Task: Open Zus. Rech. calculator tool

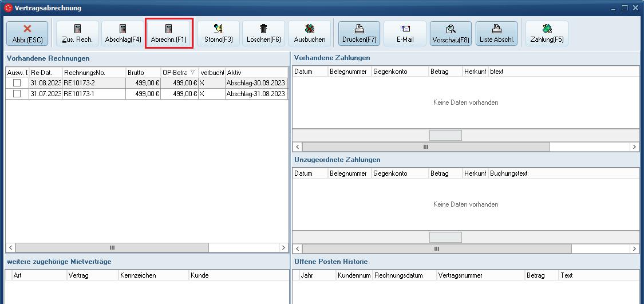Action: coord(77,33)
